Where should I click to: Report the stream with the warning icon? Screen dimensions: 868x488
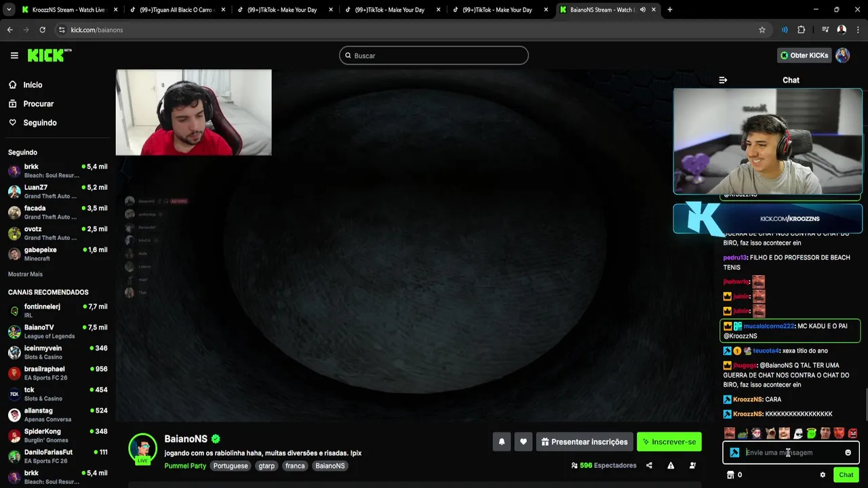point(671,466)
